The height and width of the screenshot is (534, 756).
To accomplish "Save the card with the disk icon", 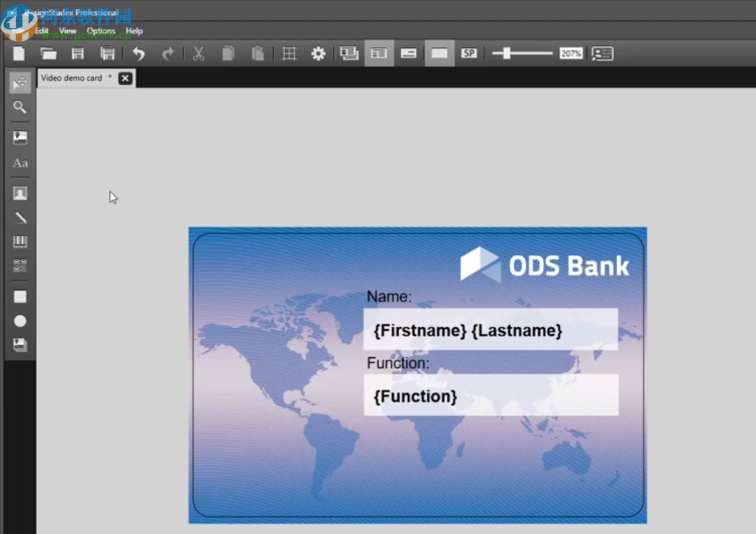I will point(77,54).
